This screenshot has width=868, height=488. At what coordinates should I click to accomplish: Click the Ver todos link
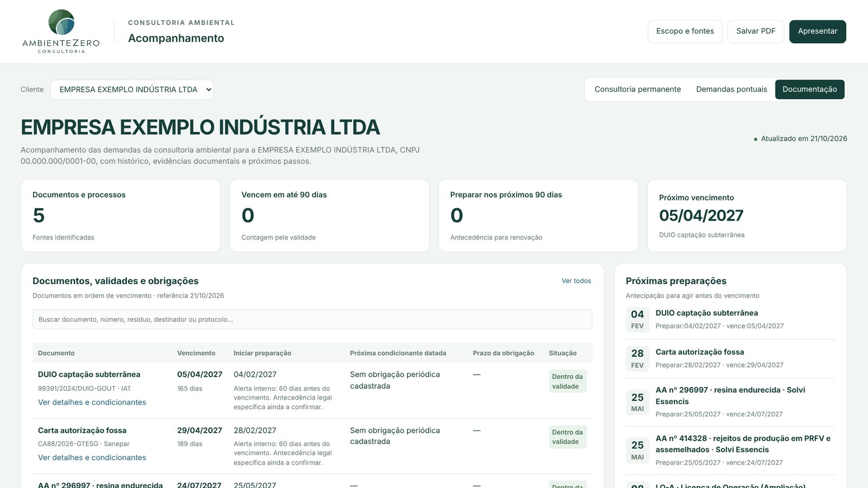[x=576, y=281]
